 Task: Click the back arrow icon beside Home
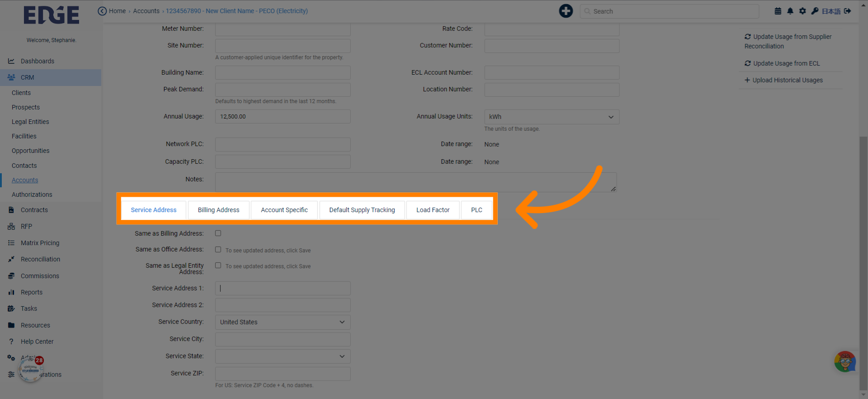[102, 11]
